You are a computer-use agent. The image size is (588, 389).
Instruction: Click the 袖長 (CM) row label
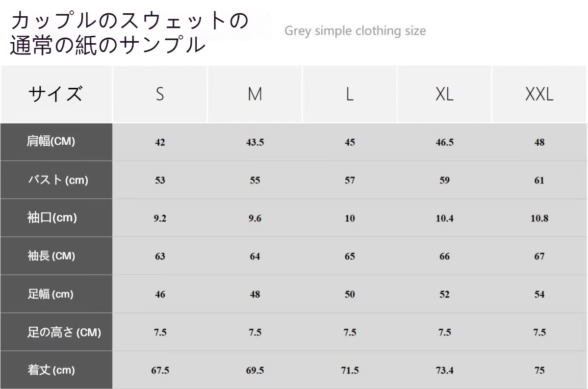tap(51, 256)
